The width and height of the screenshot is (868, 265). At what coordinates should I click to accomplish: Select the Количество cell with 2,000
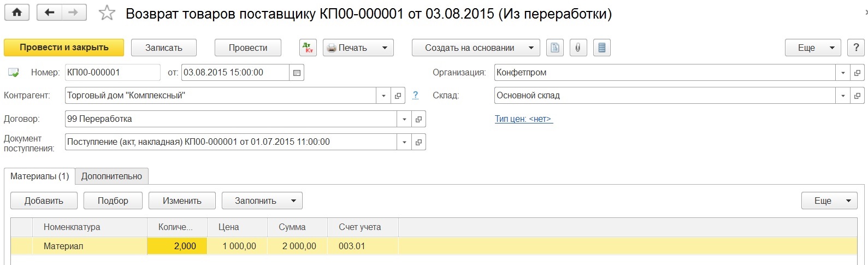[177, 246]
